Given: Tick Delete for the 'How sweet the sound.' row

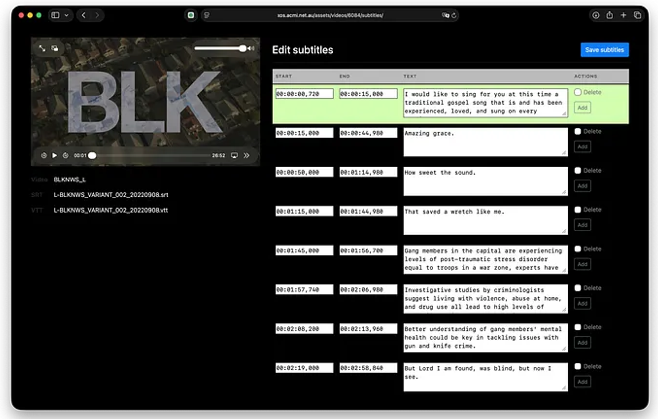Looking at the screenshot, I should point(578,170).
